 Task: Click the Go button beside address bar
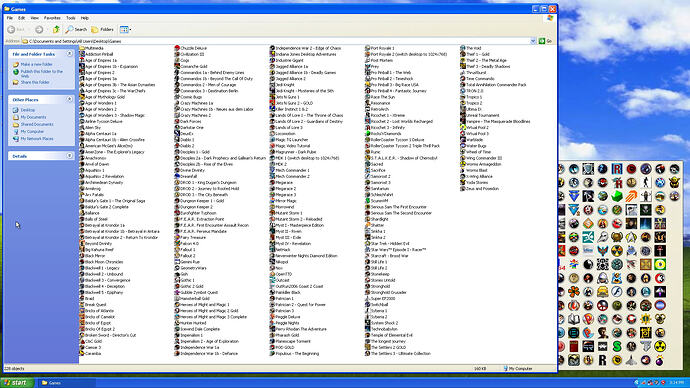tap(545, 41)
